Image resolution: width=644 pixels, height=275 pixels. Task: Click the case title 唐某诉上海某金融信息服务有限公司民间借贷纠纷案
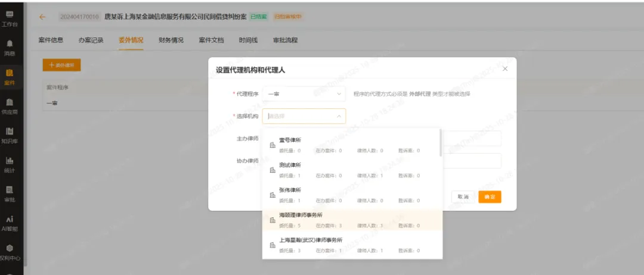175,17
